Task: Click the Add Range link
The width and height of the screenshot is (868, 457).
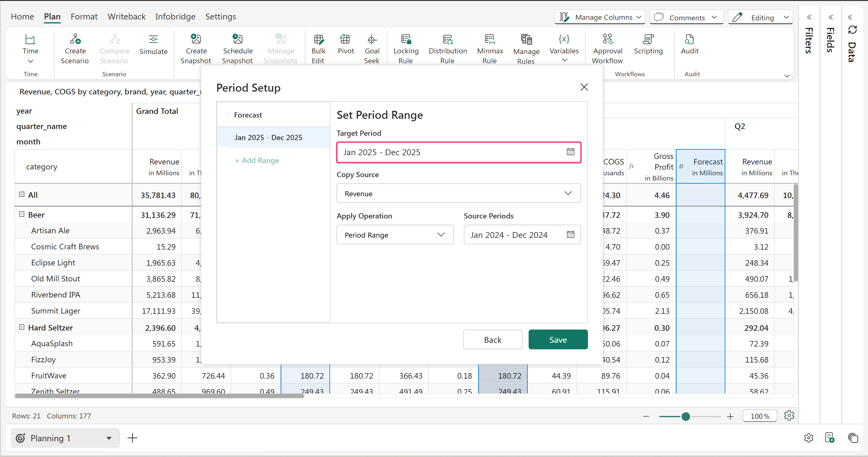Action: (x=257, y=160)
